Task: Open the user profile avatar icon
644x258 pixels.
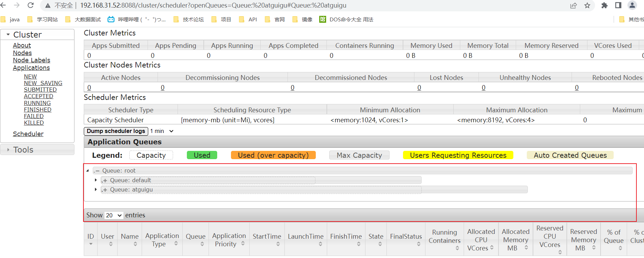Action: 632,5
